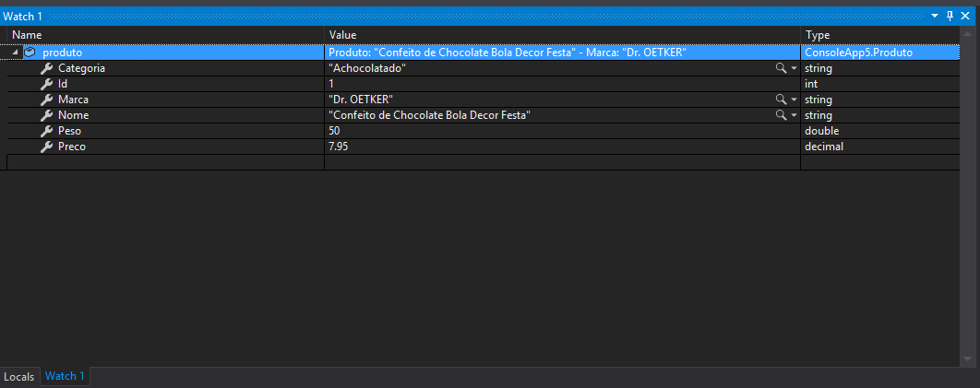Select the Categoria property name

tap(81, 68)
